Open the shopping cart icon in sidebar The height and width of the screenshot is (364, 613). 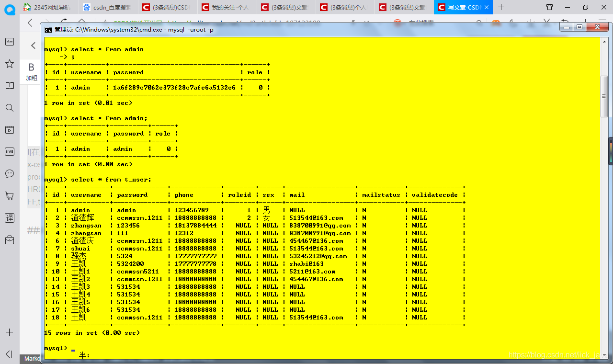click(10, 196)
